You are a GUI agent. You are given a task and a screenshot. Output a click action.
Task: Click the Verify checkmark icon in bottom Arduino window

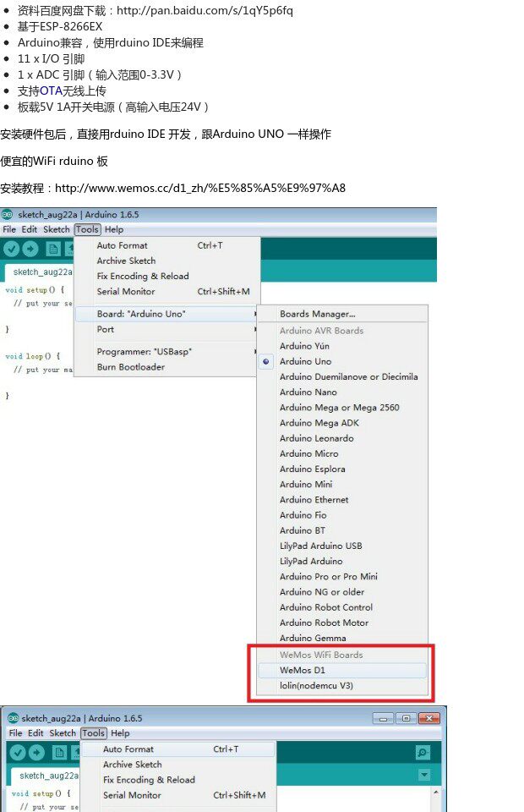(18, 753)
